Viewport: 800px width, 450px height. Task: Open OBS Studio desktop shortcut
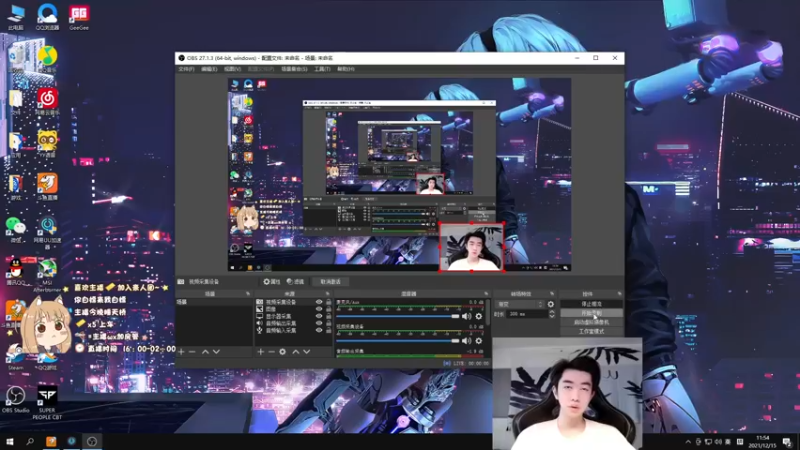pyautogui.click(x=15, y=399)
